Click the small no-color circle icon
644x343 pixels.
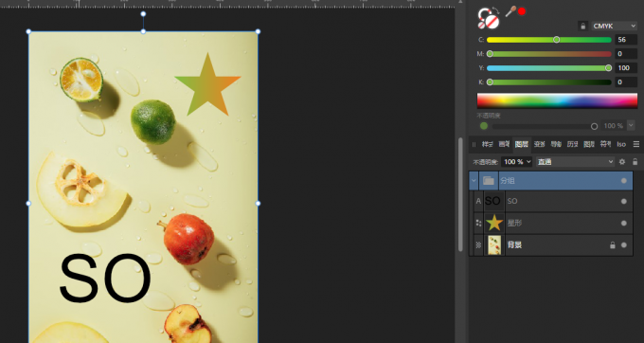(x=481, y=26)
